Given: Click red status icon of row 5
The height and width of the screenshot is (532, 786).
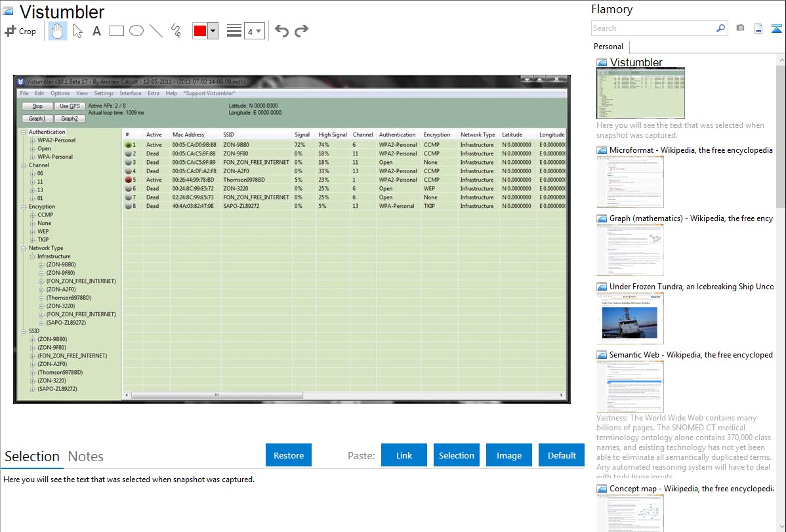Looking at the screenshot, I should click(129, 180).
